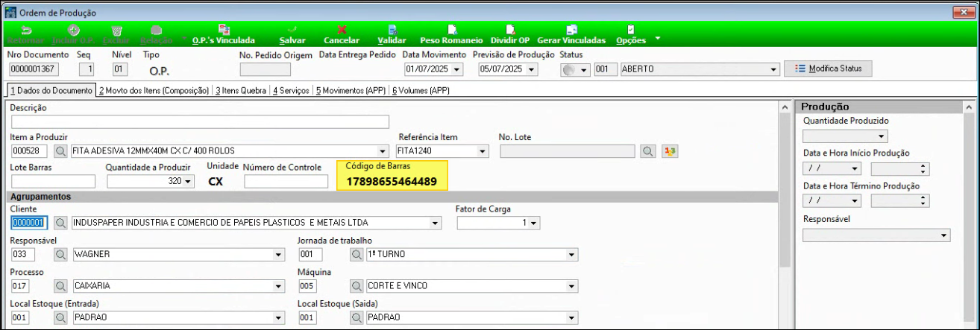Screen dimensions: 980x330
Task: Search for Cliente using the magnifier icon
Action: [60, 223]
